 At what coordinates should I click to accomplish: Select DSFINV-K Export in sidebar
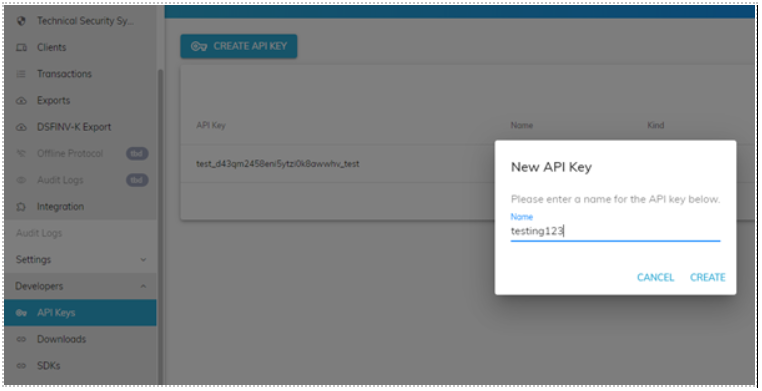(80, 127)
